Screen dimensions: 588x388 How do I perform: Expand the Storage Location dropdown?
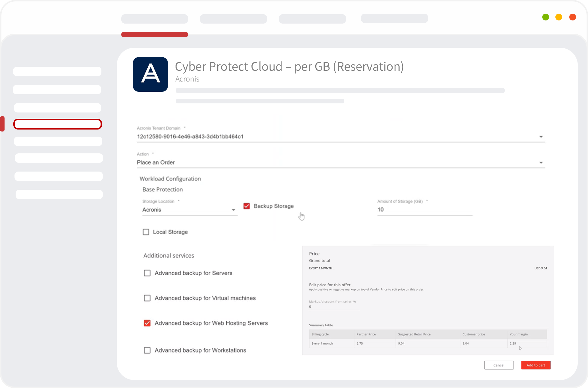tap(190, 210)
